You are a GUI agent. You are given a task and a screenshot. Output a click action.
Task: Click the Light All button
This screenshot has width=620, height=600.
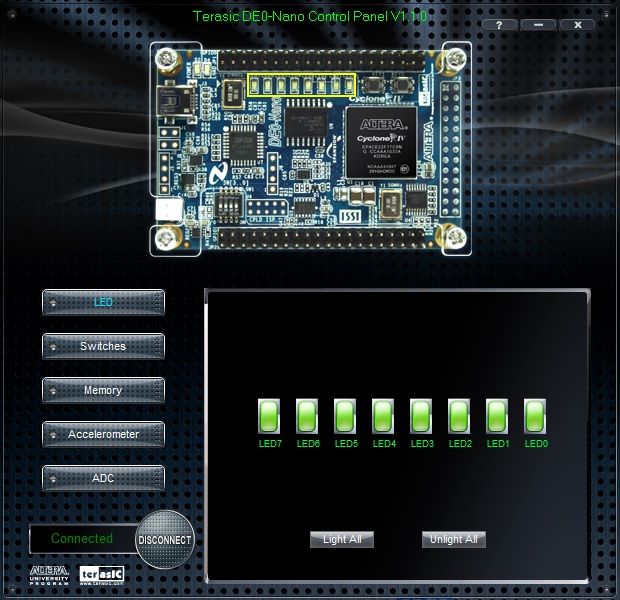click(342, 539)
